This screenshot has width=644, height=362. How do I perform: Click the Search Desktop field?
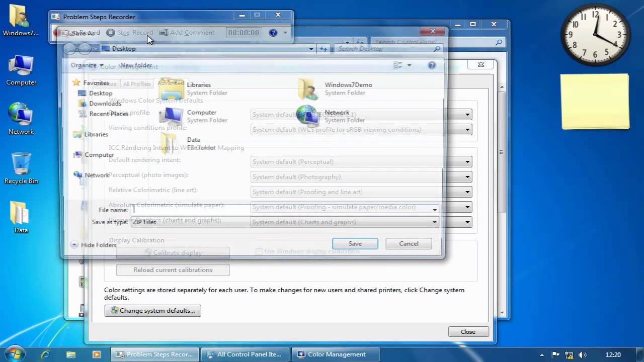coord(387,49)
